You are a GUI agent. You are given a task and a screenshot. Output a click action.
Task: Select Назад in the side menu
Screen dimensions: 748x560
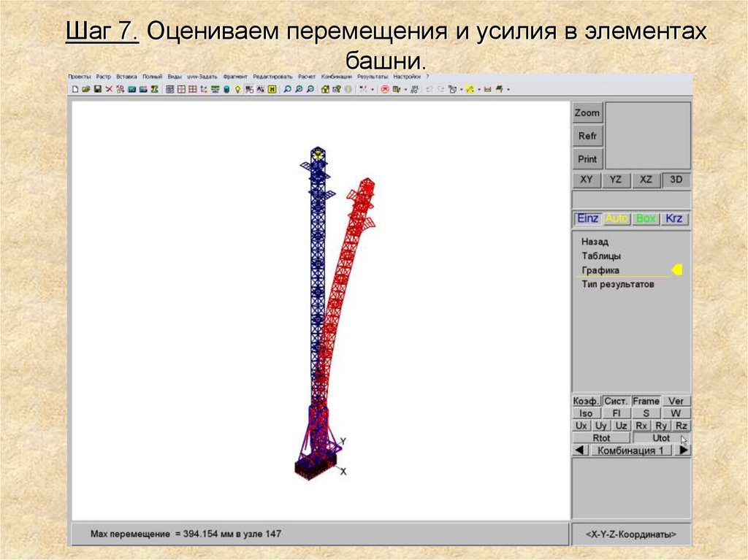(x=595, y=242)
